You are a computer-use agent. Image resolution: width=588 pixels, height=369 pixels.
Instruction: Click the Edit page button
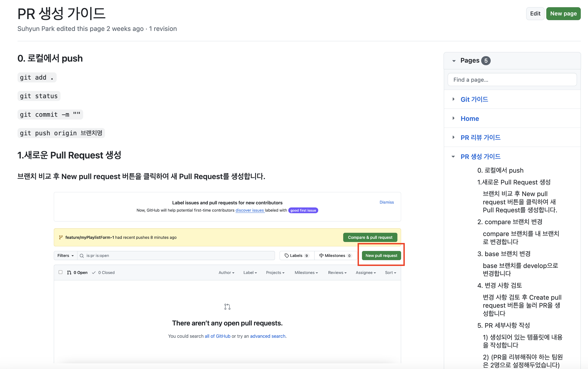[x=535, y=14]
